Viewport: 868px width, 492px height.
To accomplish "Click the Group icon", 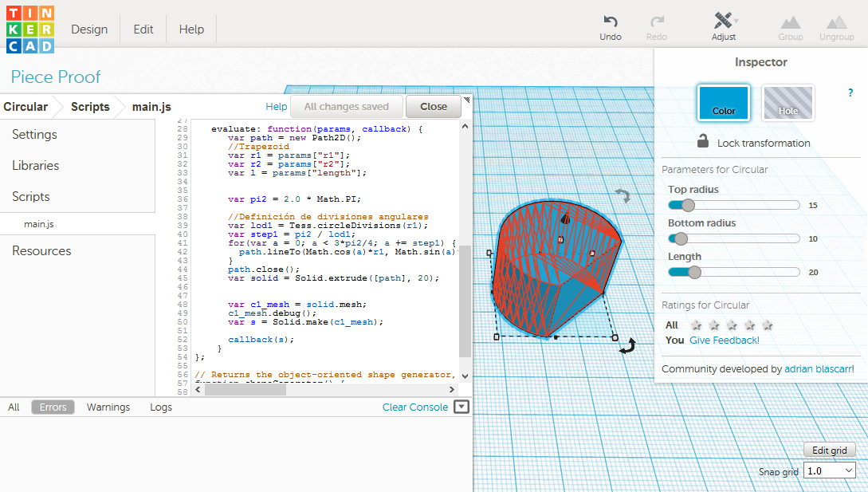I will [791, 22].
